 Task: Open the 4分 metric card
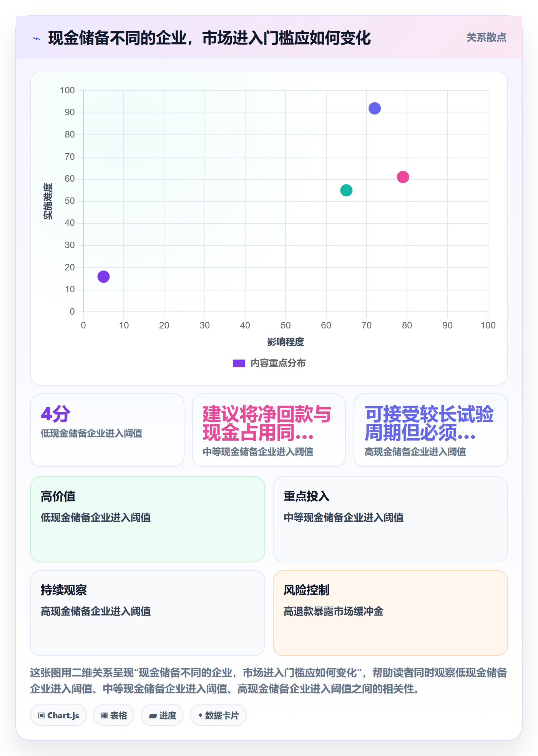(107, 430)
